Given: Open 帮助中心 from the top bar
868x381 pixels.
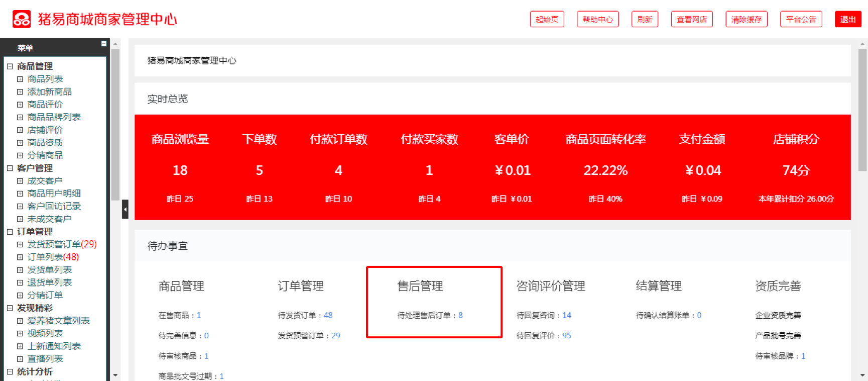Looking at the screenshot, I should pos(598,19).
